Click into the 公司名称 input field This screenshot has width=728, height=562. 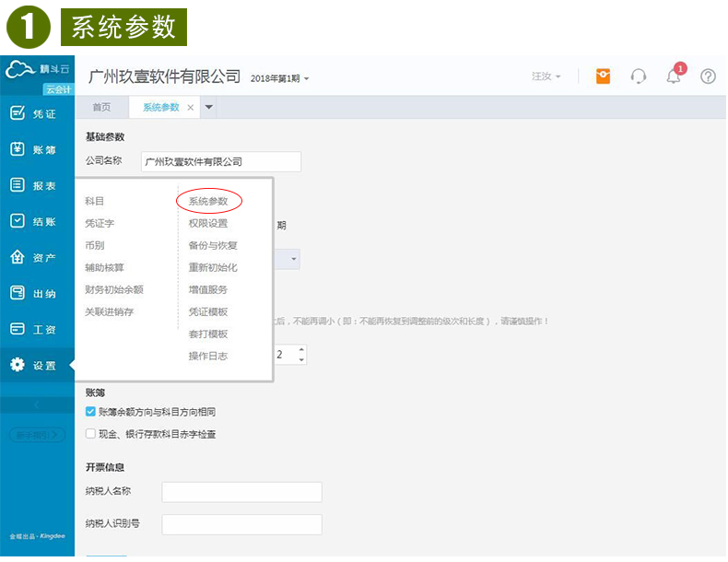pyautogui.click(x=221, y=161)
